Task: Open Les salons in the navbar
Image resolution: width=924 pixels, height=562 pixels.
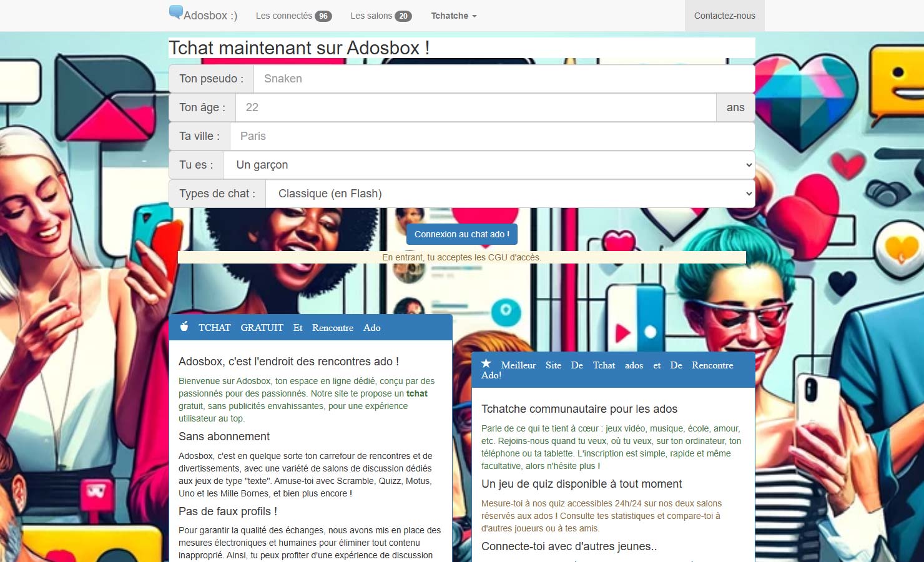Action: [381, 16]
